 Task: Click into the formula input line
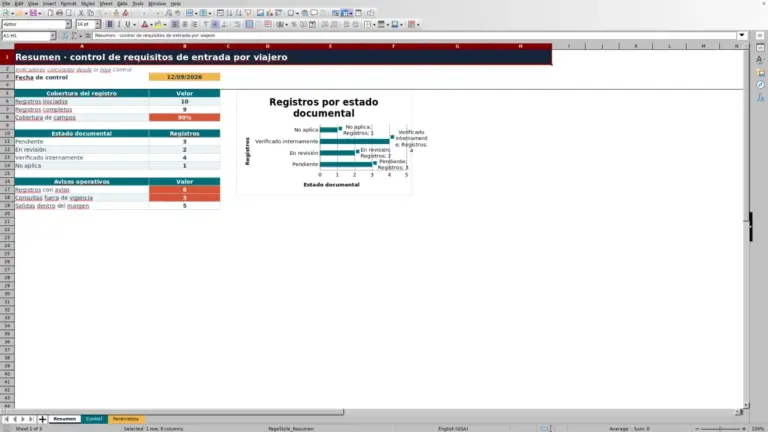pos(414,36)
